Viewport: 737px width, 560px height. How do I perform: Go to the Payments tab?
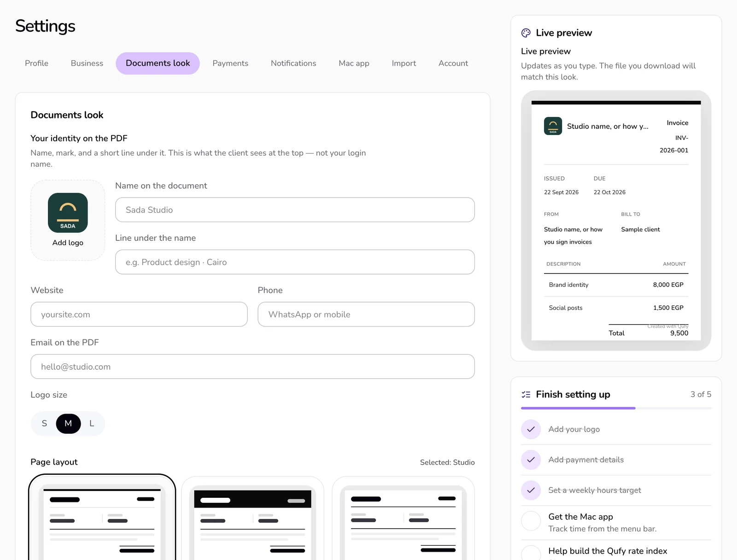(230, 64)
